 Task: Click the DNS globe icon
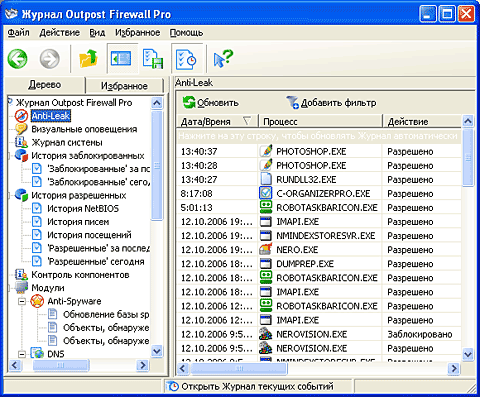[37, 354]
